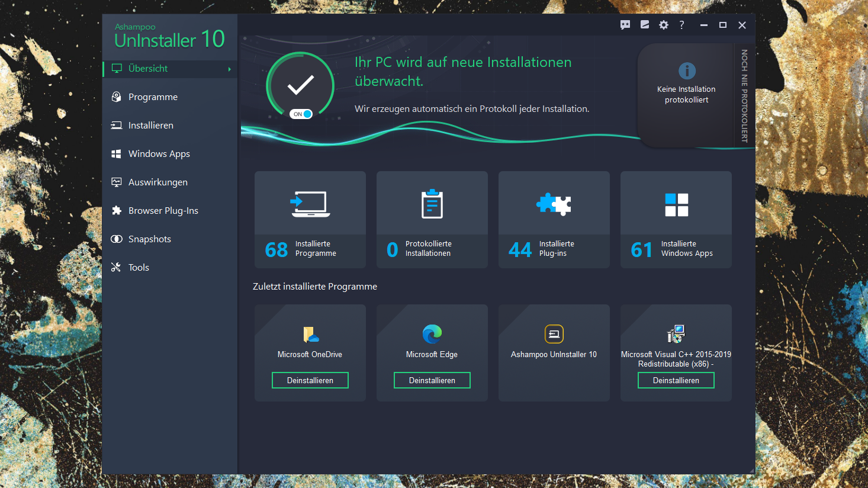Open the Übersicht section
The height and width of the screenshot is (488, 868).
171,69
